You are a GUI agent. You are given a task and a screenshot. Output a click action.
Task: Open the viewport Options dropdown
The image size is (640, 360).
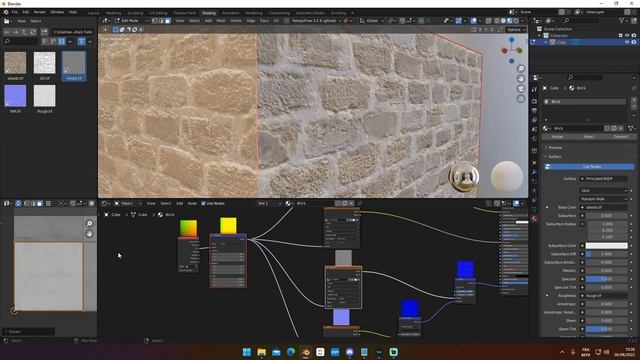516,30
